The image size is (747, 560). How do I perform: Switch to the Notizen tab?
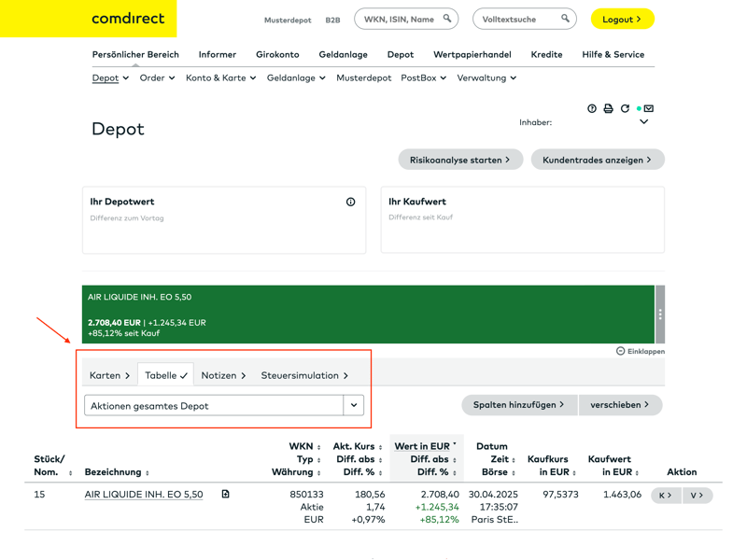223,375
